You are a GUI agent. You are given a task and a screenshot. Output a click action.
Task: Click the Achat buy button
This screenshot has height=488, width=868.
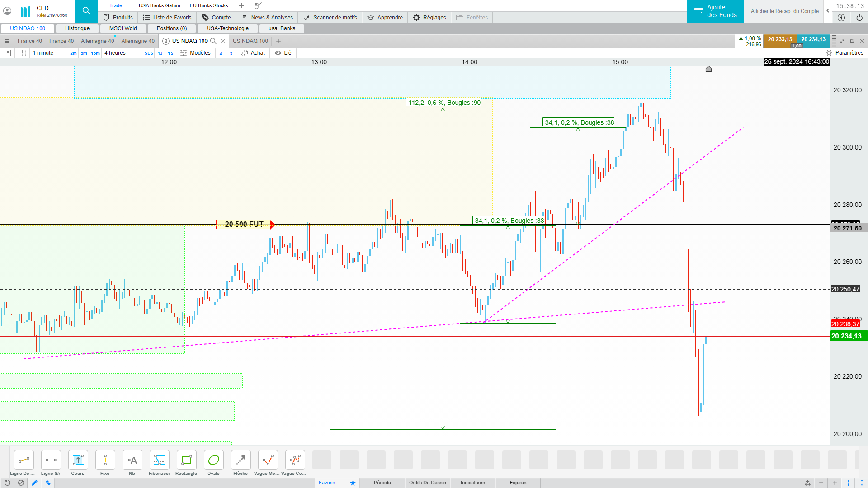pyautogui.click(x=253, y=53)
